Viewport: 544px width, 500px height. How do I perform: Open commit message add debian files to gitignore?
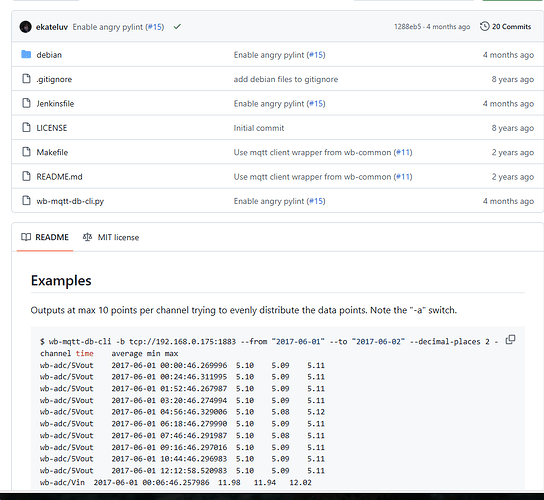[x=286, y=79]
